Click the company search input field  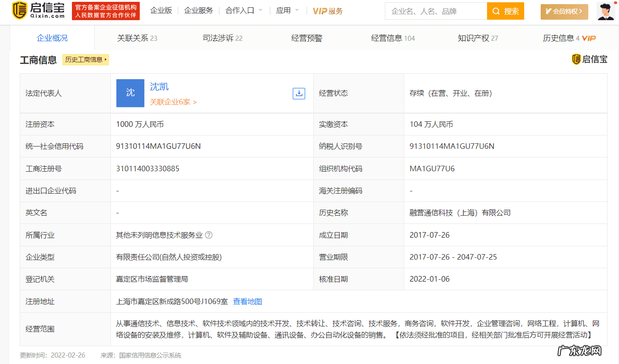[x=435, y=11]
